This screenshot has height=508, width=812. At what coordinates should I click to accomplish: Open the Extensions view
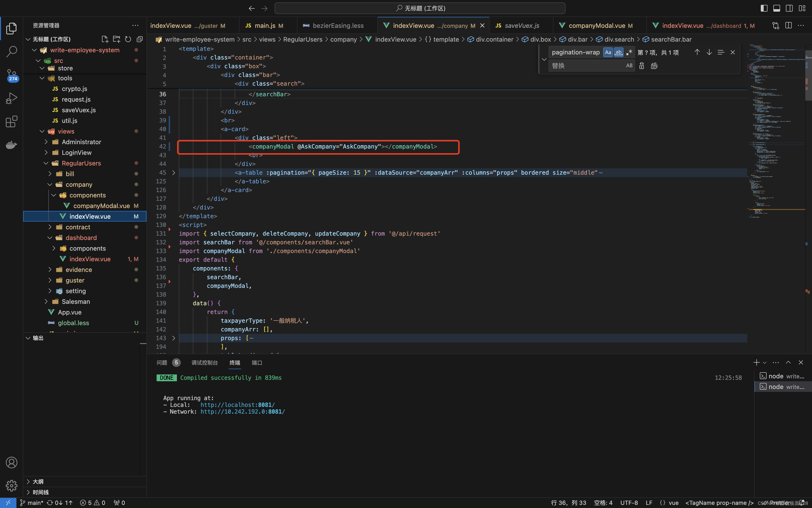11,121
